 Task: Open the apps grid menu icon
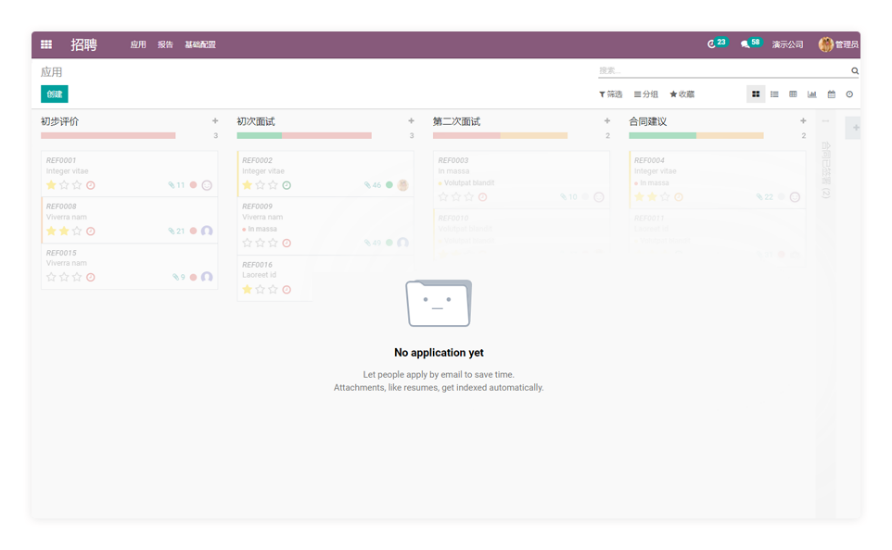point(46,44)
